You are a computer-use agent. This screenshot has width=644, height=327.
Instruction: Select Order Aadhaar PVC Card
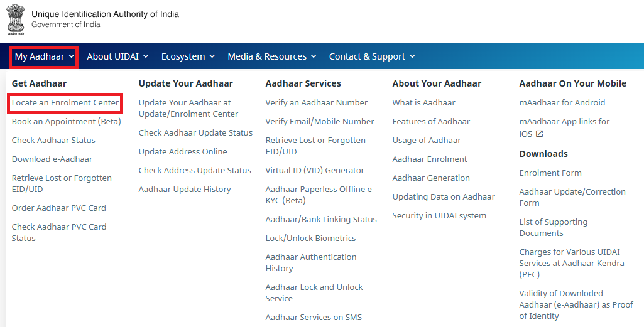coord(58,208)
